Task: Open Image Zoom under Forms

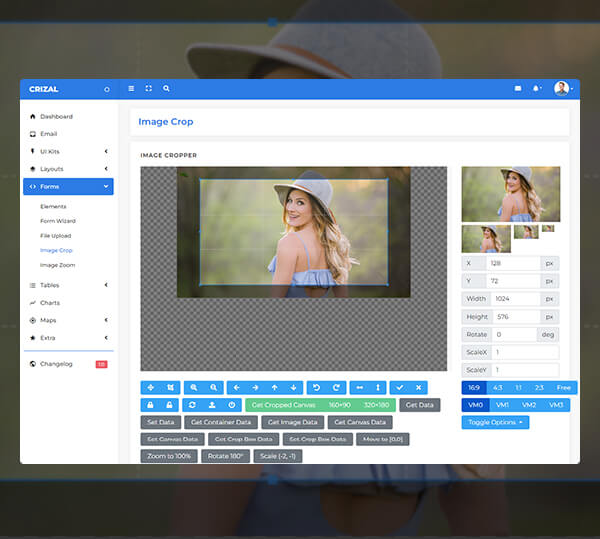Action: coord(57,265)
